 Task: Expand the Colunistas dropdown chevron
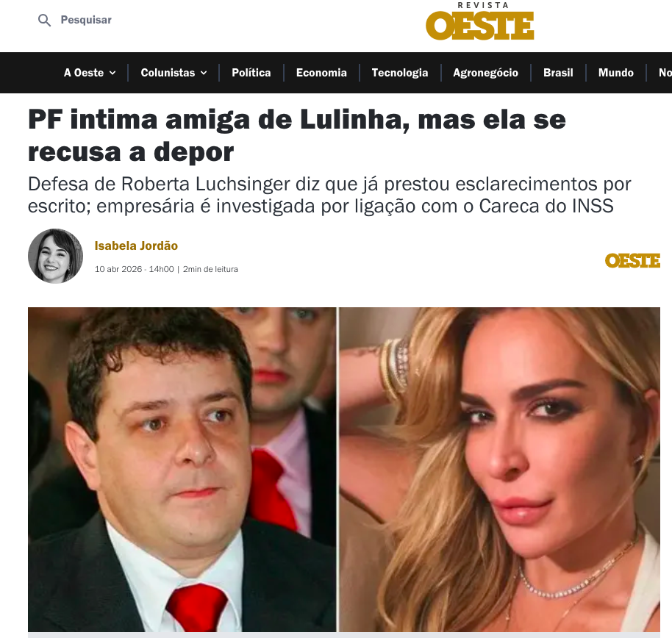[204, 73]
